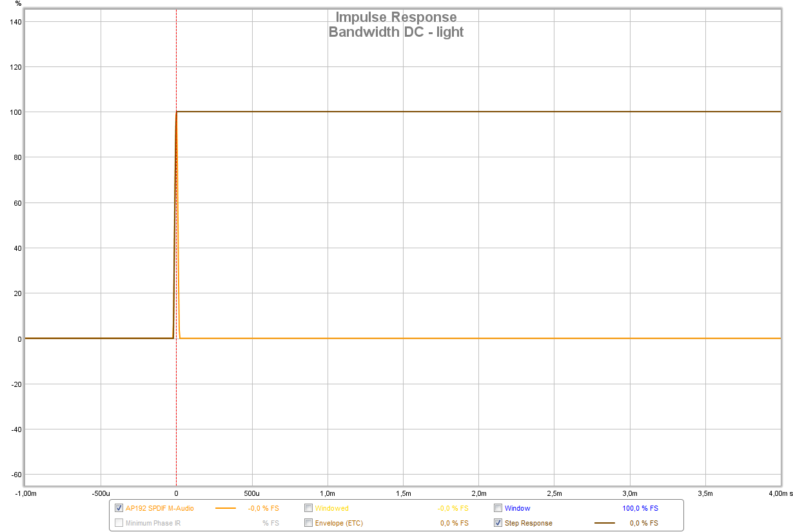Click the -500u time axis label
Image resolution: width=793 pixels, height=532 pixels.
[x=100, y=493]
